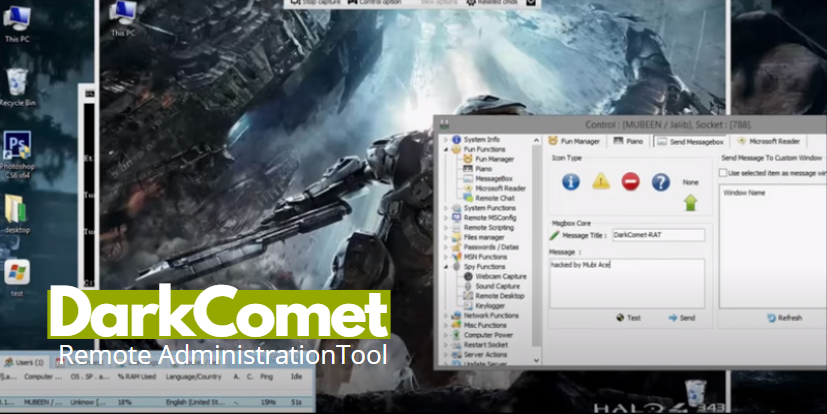Click the 15Ms ping value cell
The image size is (827, 414).
[x=268, y=402]
